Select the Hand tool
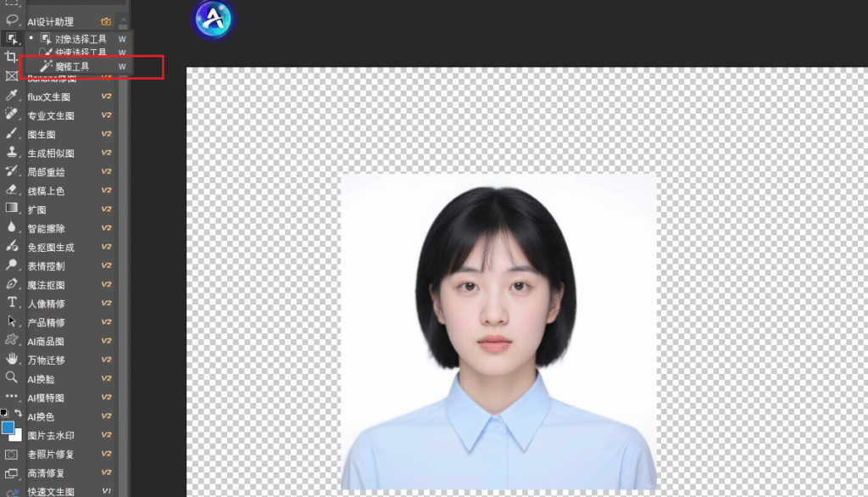 tap(12, 359)
